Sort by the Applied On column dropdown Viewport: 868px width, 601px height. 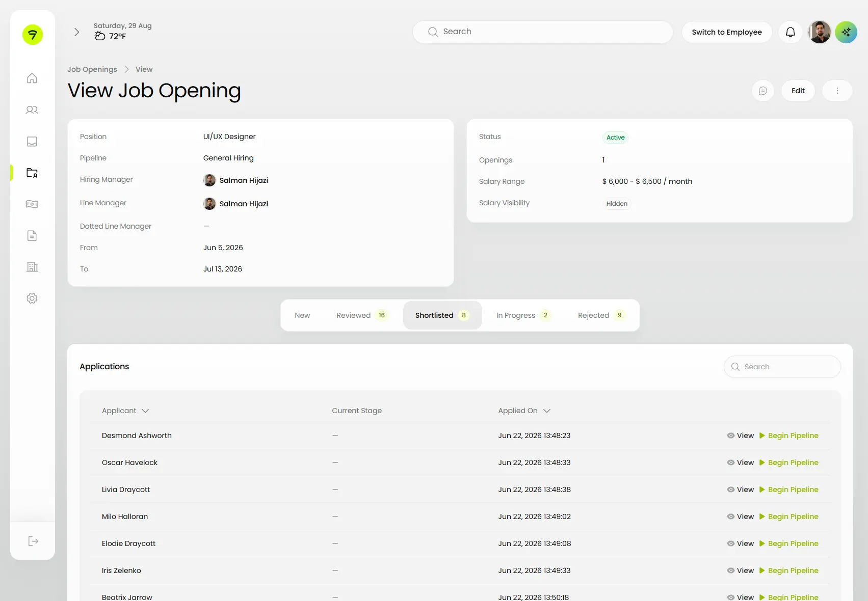pos(524,411)
